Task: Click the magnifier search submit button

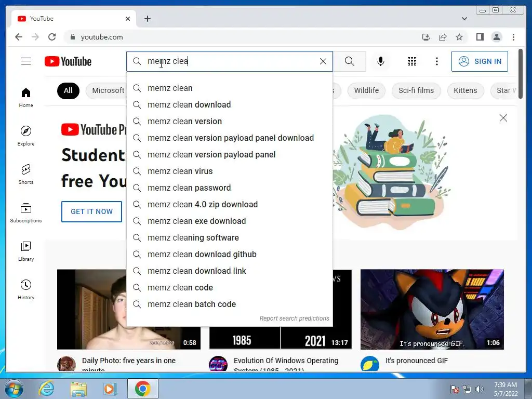Action: [350, 61]
